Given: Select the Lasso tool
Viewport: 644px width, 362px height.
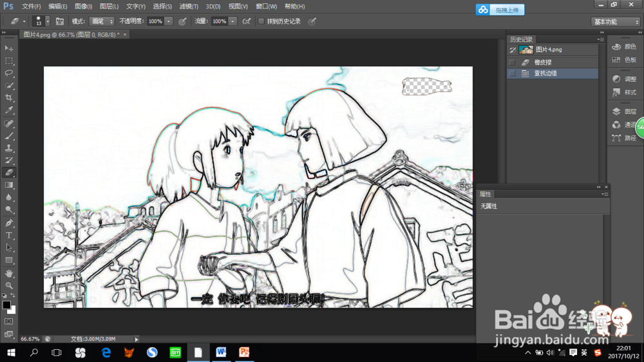Looking at the screenshot, I should [x=8, y=73].
